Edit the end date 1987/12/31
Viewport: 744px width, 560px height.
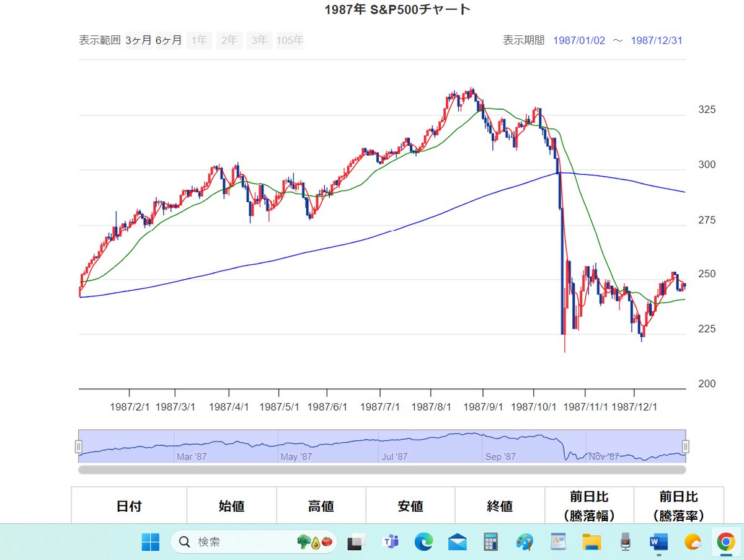coord(657,40)
